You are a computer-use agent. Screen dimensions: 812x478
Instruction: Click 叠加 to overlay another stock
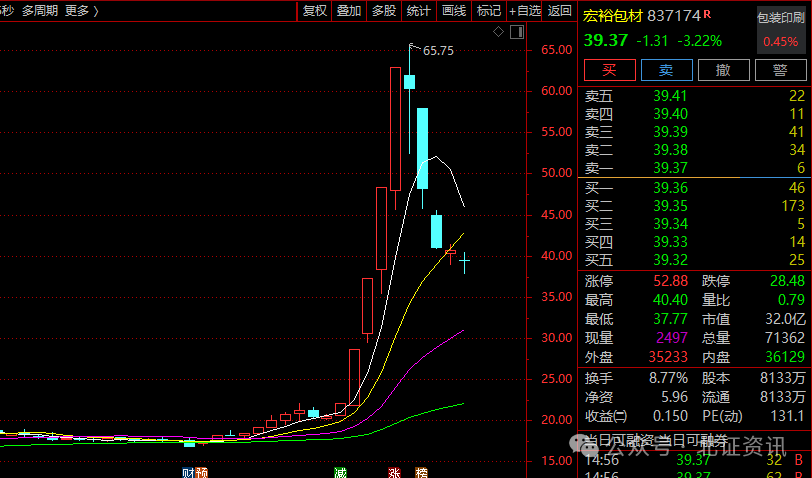coord(349,10)
